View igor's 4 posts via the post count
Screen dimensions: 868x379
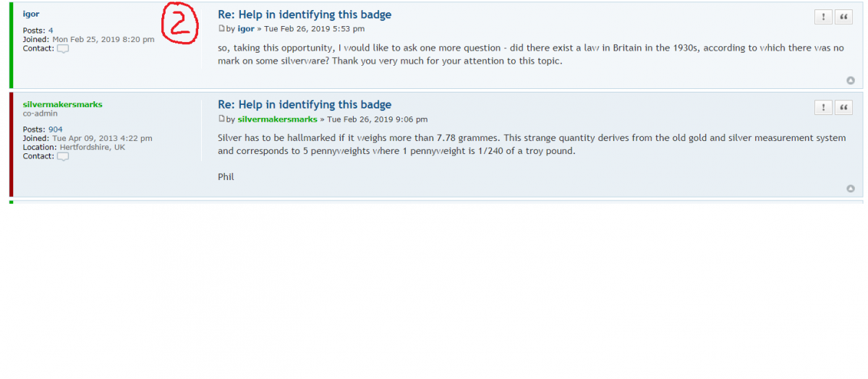pyautogui.click(x=51, y=30)
